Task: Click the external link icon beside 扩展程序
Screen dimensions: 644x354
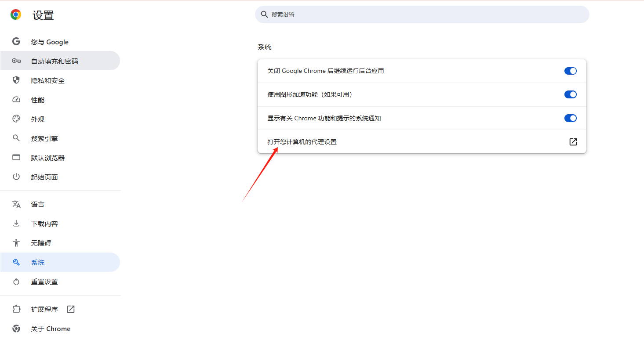Action: (x=71, y=309)
